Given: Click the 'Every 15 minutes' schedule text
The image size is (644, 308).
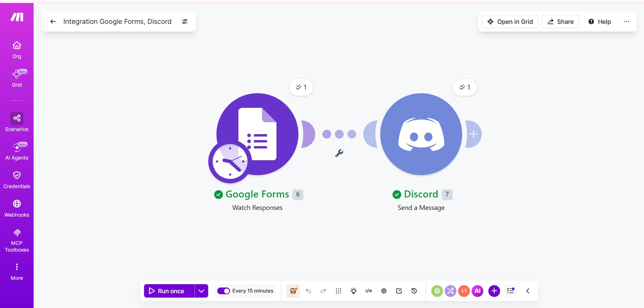Looking at the screenshot, I should [253, 291].
